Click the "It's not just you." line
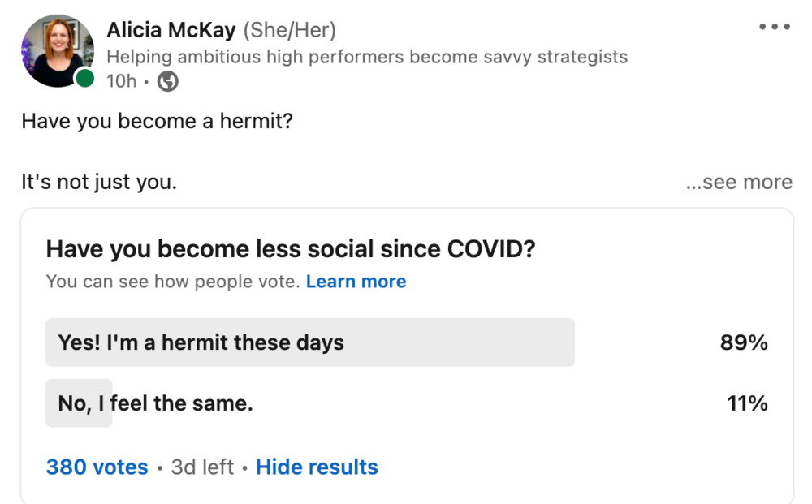The image size is (812, 504). tap(99, 182)
